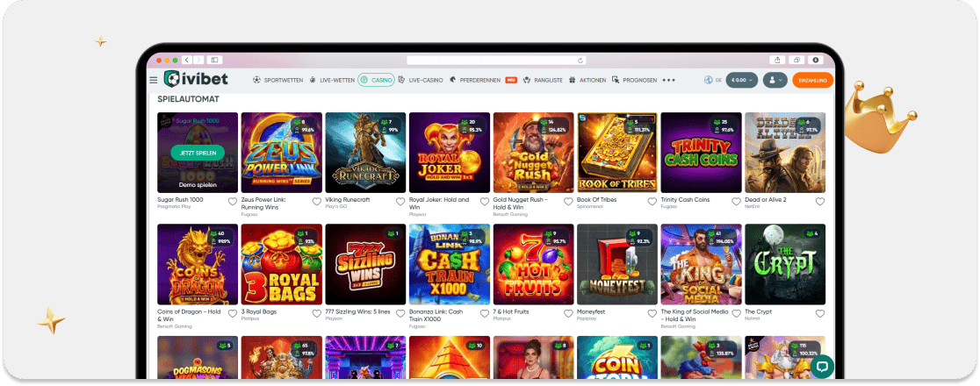Open the Viking Runecraft game thumbnail
The width and height of the screenshot is (980, 386).
pyautogui.click(x=365, y=153)
